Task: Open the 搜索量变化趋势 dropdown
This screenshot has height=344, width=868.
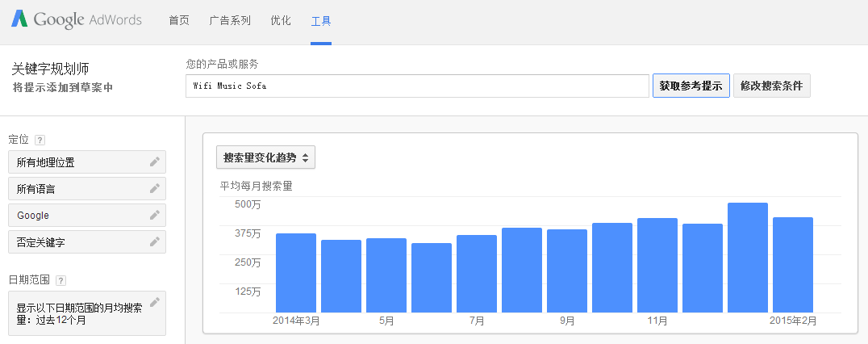Action: (265, 157)
